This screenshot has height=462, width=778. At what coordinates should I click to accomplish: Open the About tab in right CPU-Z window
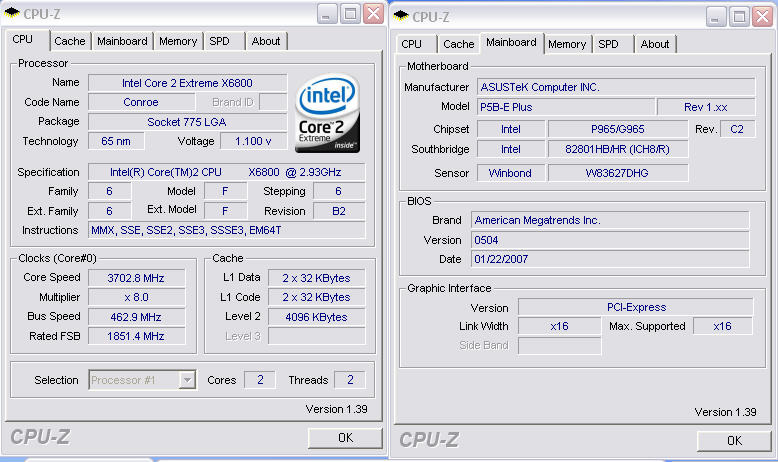655,44
